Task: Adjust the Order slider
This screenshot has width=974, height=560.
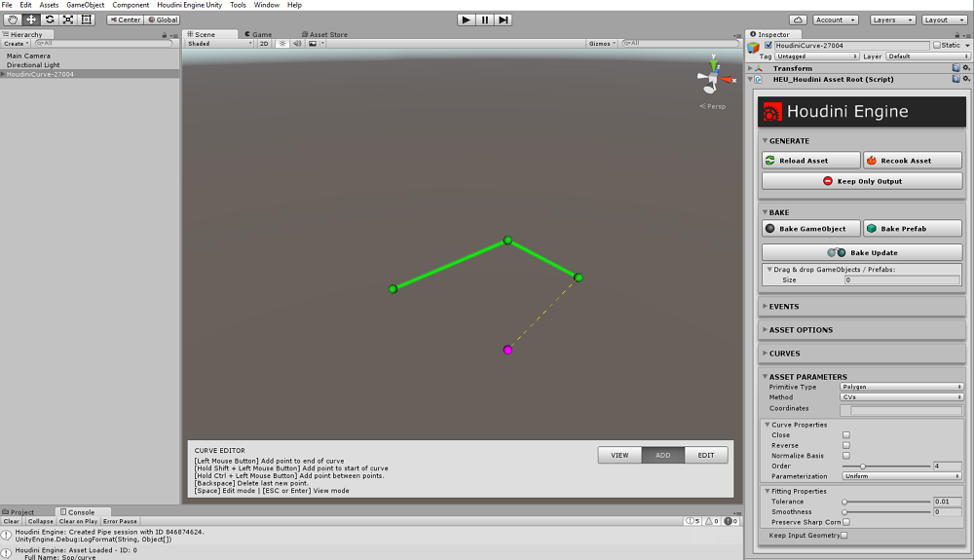Action: click(862, 467)
